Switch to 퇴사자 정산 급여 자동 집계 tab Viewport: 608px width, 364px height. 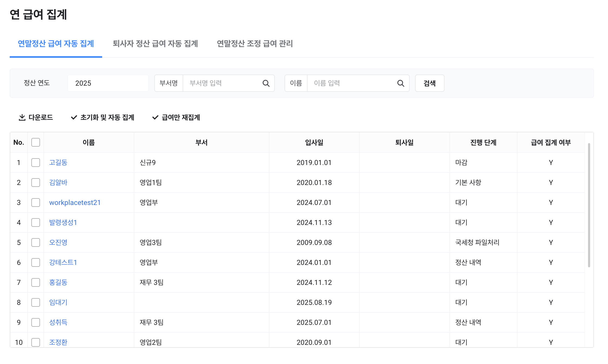(x=155, y=43)
